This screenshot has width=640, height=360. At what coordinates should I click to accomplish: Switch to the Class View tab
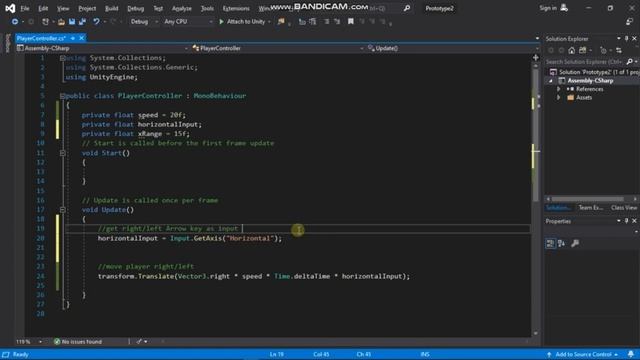pos(624,208)
